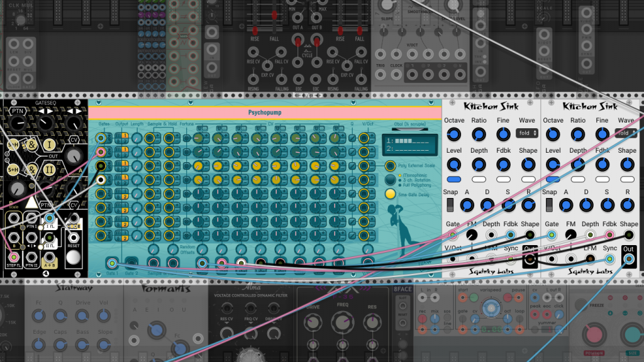644x362 pixels.
Task: Toggle the Snap switch on left Kitchen Sink
Action: 450,205
